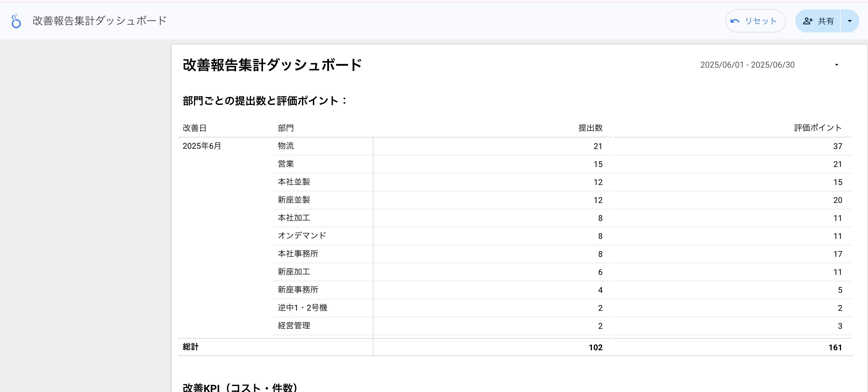Click the 部門 column header
The image size is (868, 392).
(x=285, y=128)
